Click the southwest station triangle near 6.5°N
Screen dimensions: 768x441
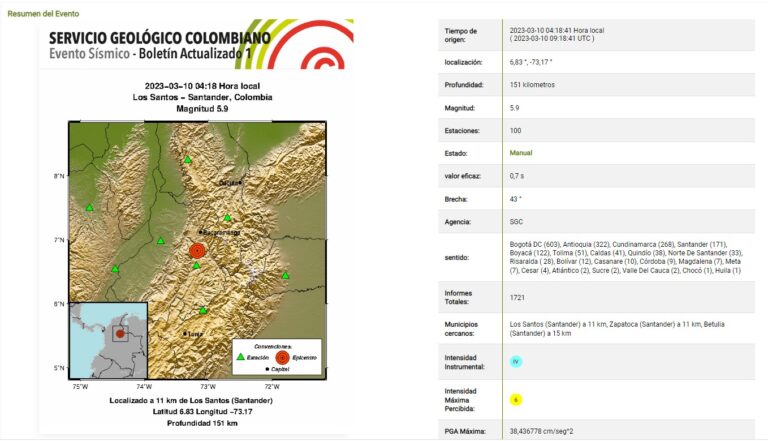pyautogui.click(x=115, y=269)
